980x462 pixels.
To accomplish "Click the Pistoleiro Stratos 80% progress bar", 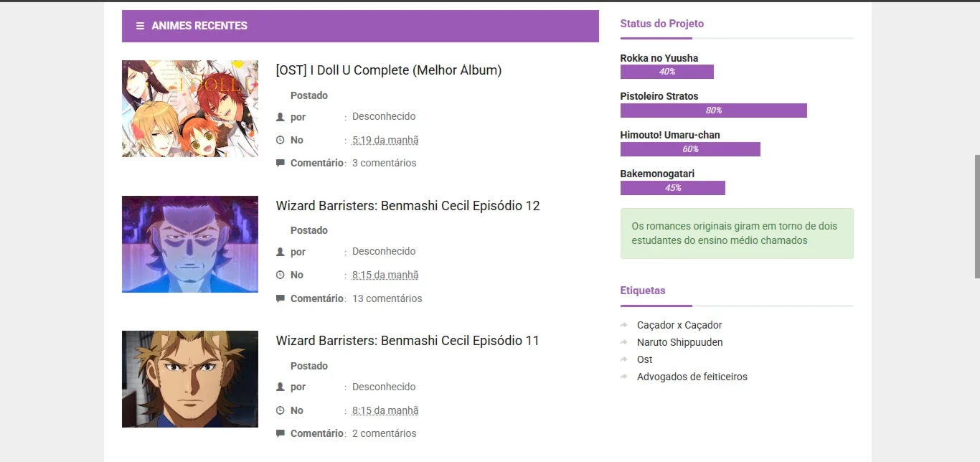I will 714,110.
